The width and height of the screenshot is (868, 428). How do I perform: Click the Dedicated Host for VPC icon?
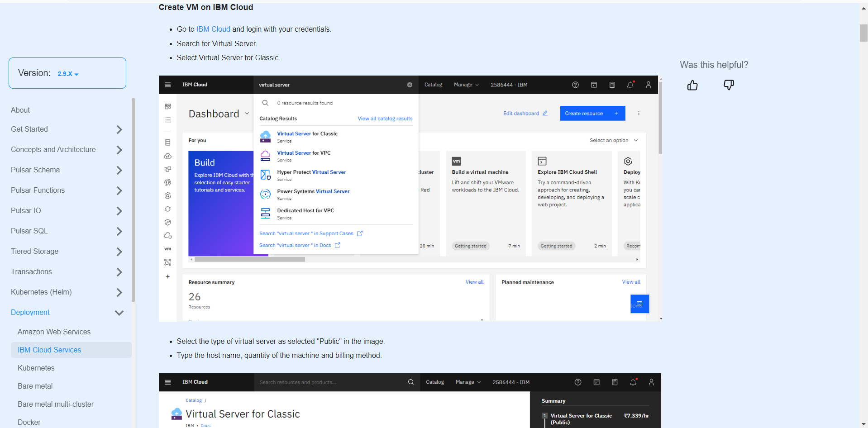pyautogui.click(x=266, y=214)
